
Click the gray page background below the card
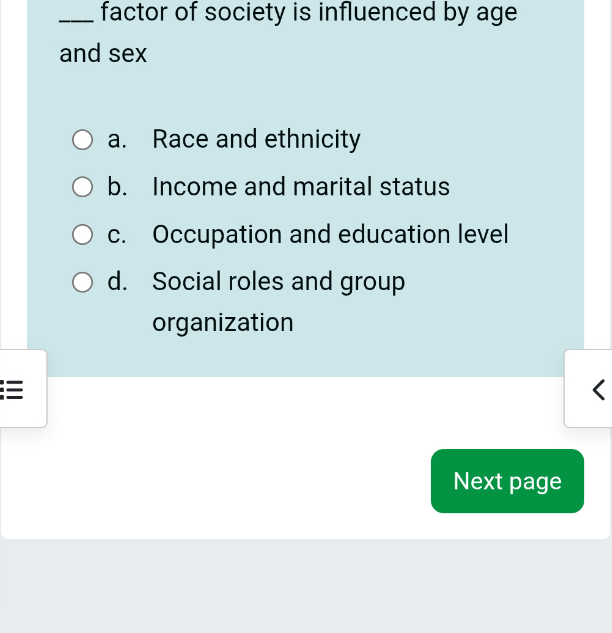pos(306,585)
